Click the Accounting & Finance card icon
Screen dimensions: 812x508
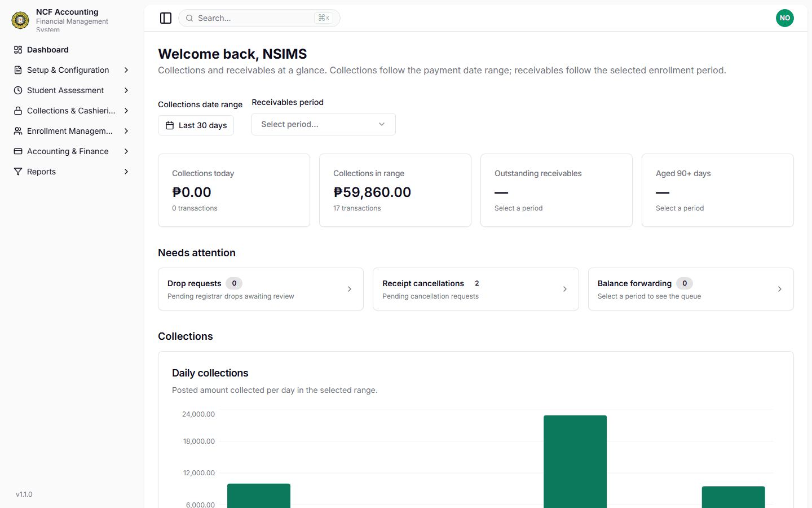[18, 151]
